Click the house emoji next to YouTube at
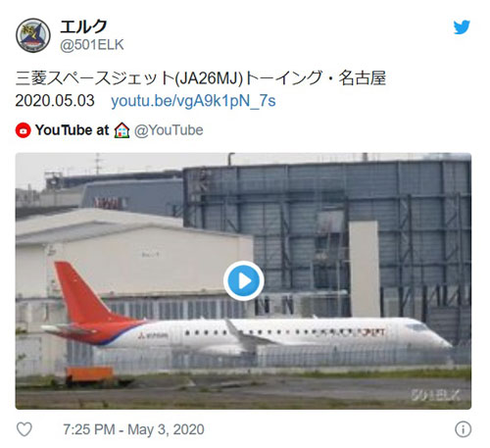 122,130
